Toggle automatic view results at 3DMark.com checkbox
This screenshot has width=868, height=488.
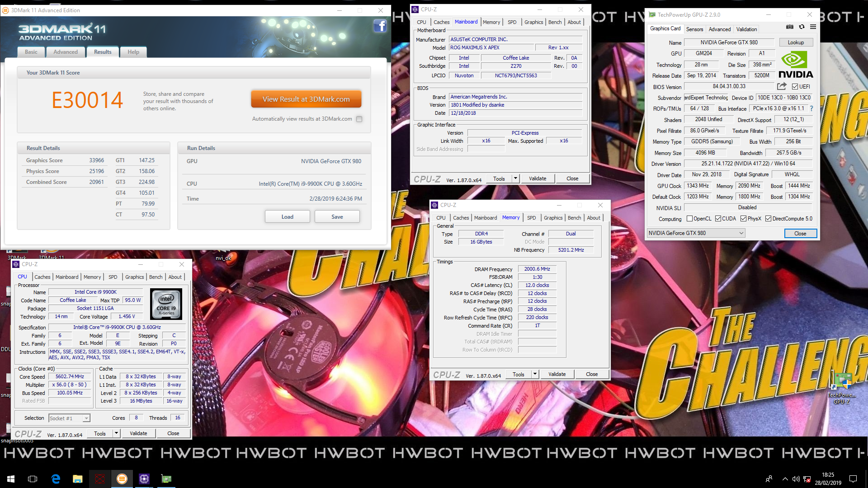coord(359,119)
